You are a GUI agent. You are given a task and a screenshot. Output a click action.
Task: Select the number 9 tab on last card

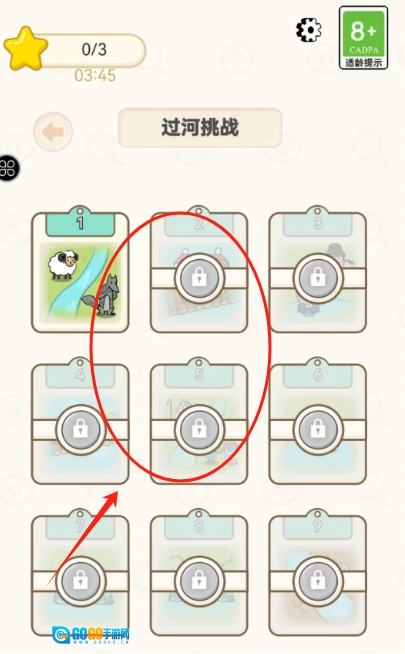[x=317, y=526]
